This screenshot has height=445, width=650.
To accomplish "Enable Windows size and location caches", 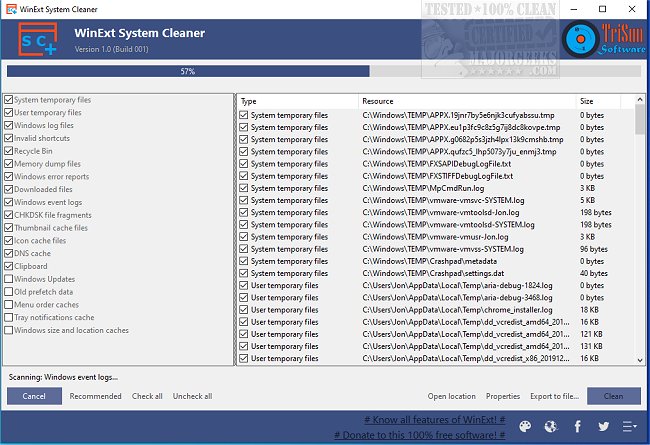I will pyautogui.click(x=9, y=330).
